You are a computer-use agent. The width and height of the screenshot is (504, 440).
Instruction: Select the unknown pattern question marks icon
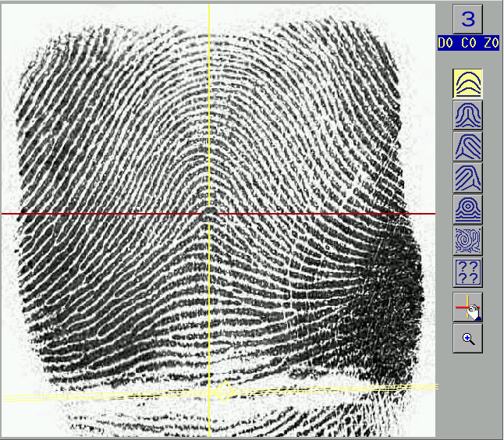click(467, 272)
